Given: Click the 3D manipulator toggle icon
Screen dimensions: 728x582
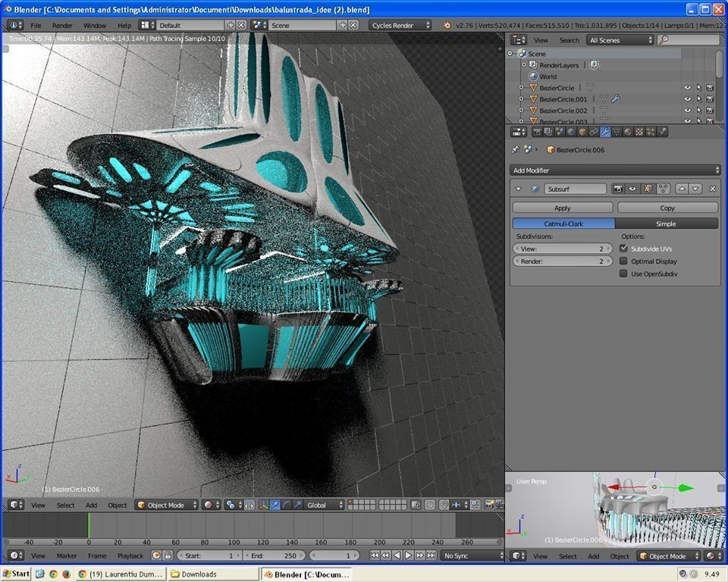Looking at the screenshot, I should click(264, 505).
